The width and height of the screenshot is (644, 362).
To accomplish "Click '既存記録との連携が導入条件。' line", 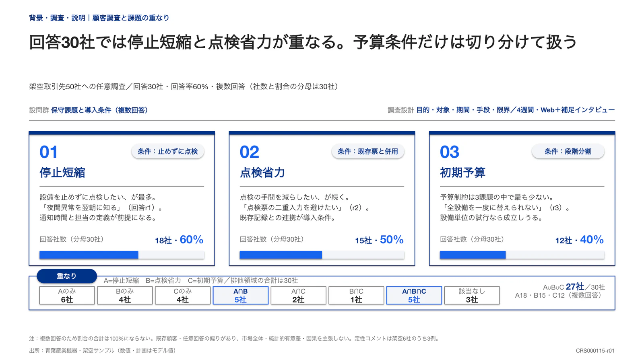I will tap(288, 218).
